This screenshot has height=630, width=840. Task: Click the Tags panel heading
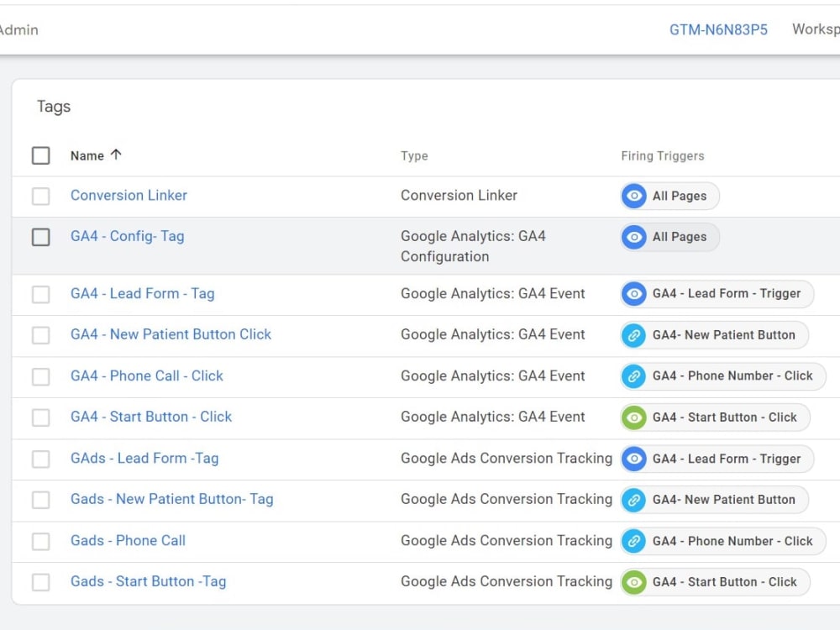point(54,107)
